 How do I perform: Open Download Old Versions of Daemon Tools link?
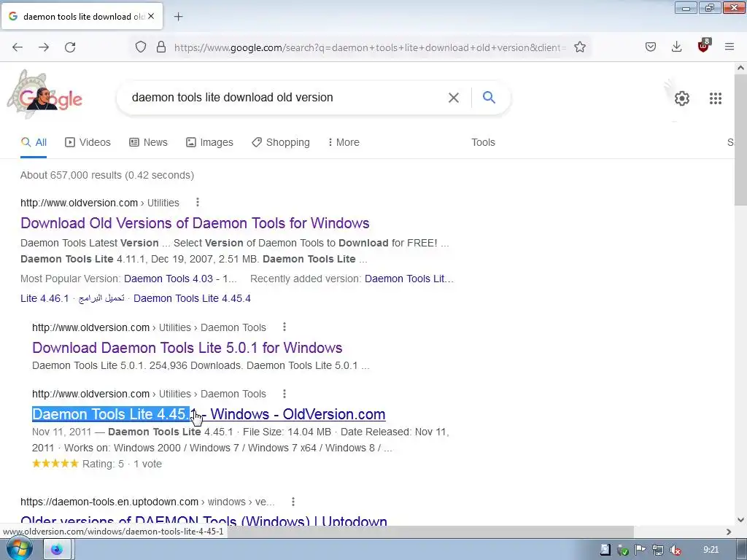195,223
